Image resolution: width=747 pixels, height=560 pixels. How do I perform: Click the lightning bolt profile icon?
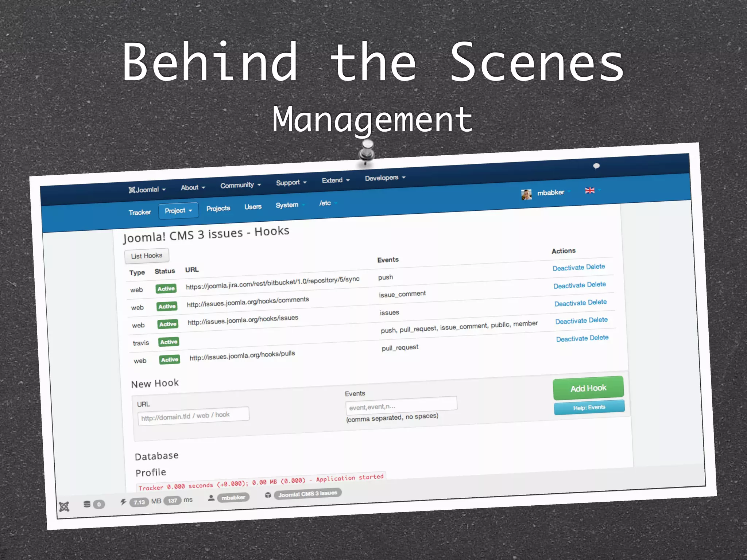[x=123, y=502]
